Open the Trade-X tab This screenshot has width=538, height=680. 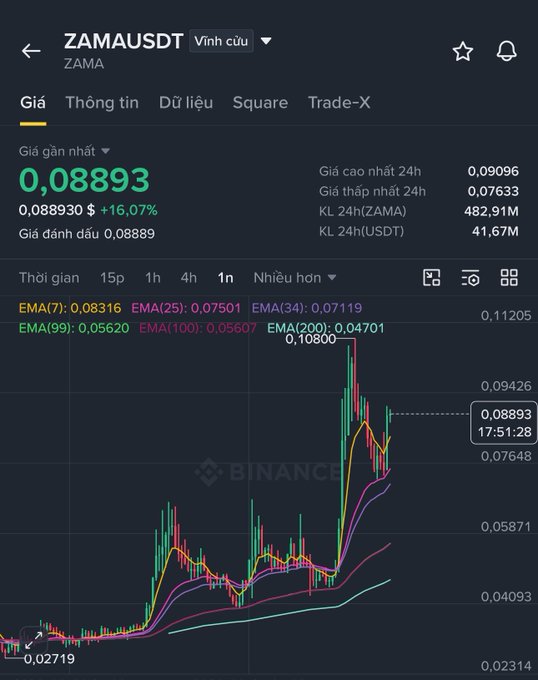click(x=339, y=103)
